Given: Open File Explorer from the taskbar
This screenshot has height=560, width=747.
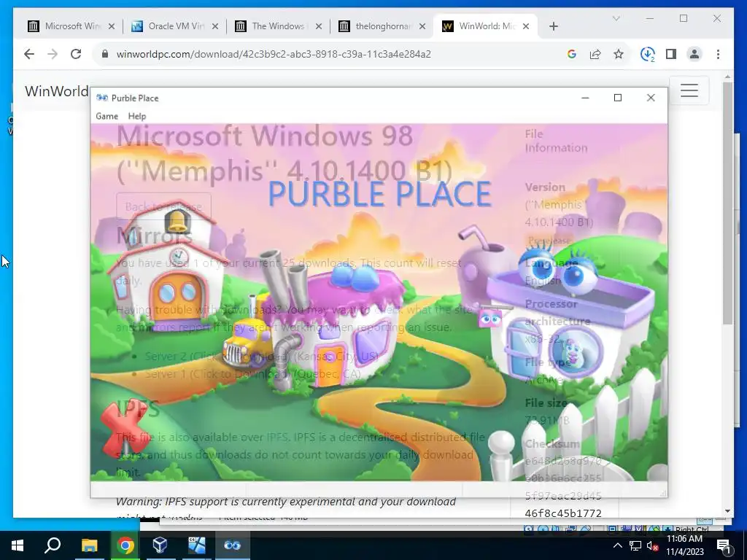Looking at the screenshot, I should tap(89, 545).
